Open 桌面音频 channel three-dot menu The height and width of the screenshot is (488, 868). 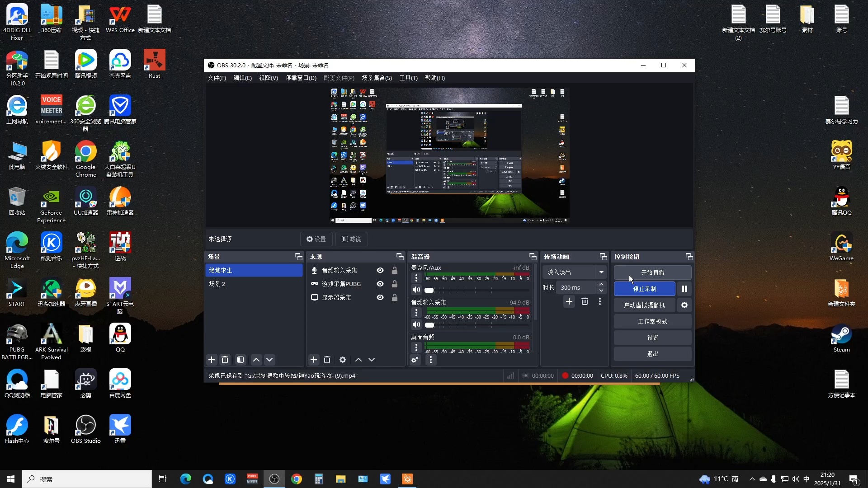416,347
